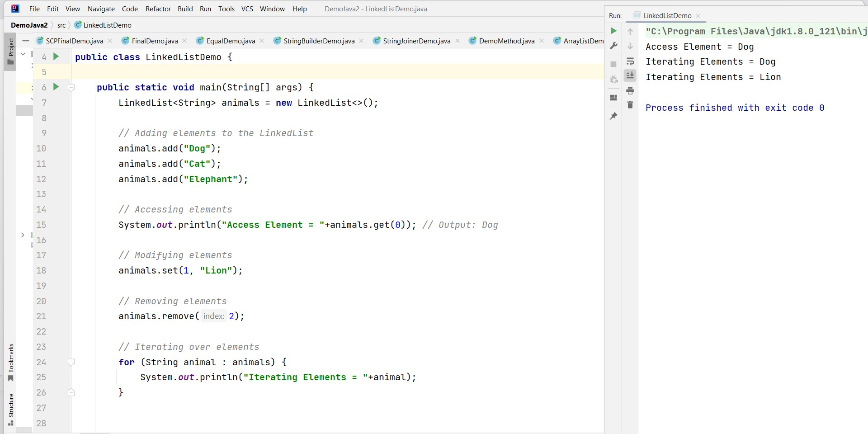This screenshot has height=434, width=868.
Task: Close the FinalDemo.java tab
Action: 184,41
